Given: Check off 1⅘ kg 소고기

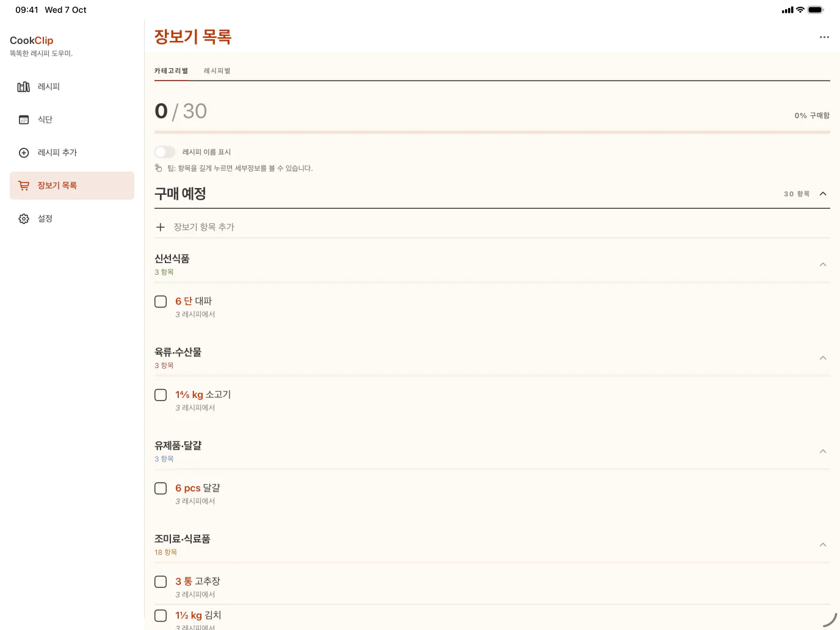Looking at the screenshot, I should click(x=161, y=395).
